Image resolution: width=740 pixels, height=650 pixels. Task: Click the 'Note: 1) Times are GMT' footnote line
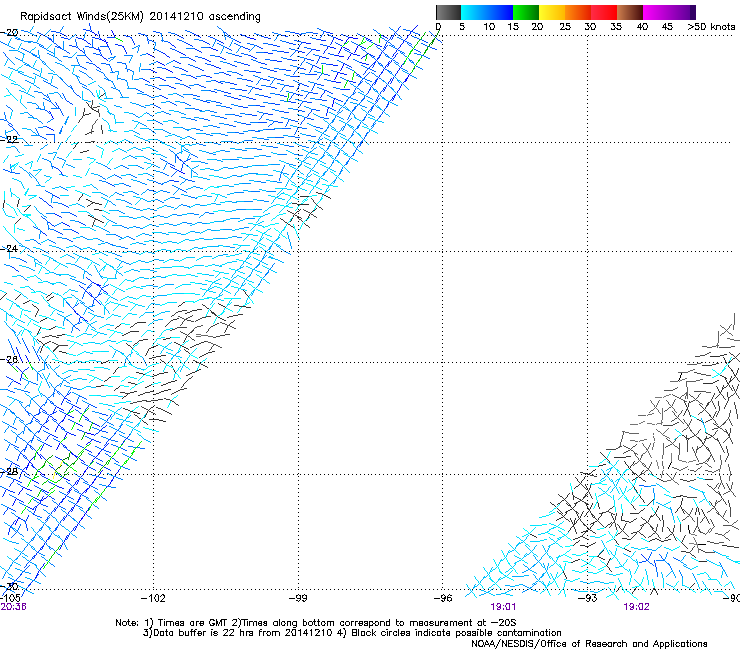click(316, 623)
